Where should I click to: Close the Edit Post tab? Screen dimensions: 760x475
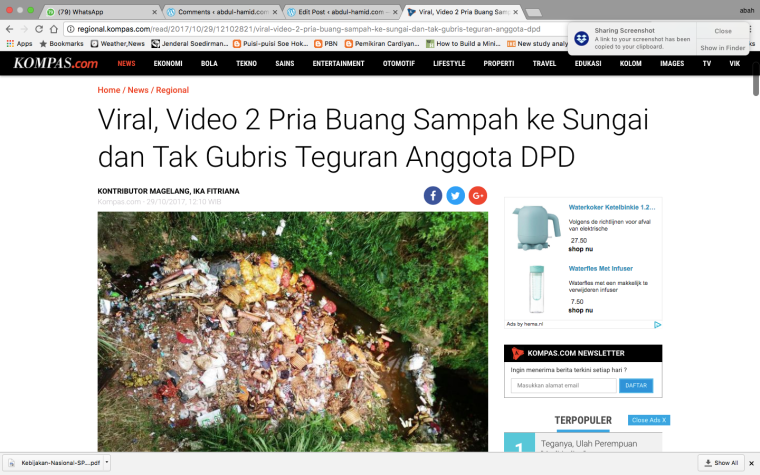pos(395,12)
